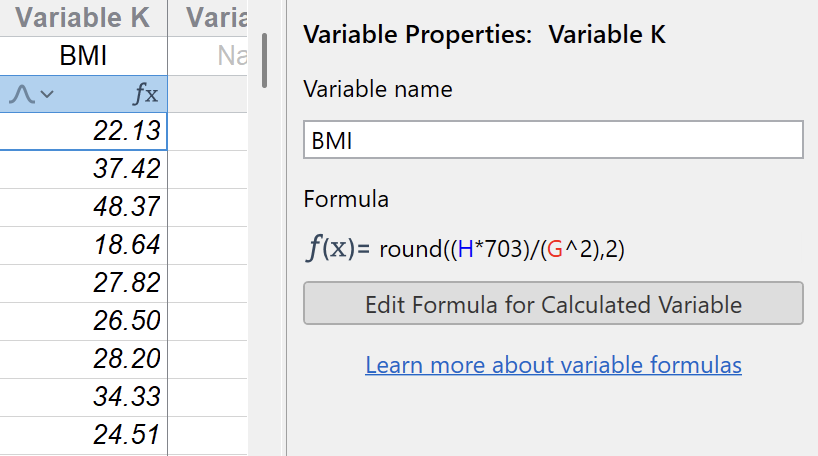
Task: Open Learn more about variable formulas link
Action: click(x=553, y=365)
